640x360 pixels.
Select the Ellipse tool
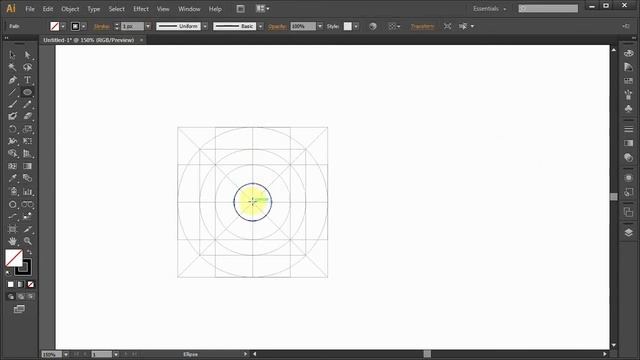[x=27, y=92]
